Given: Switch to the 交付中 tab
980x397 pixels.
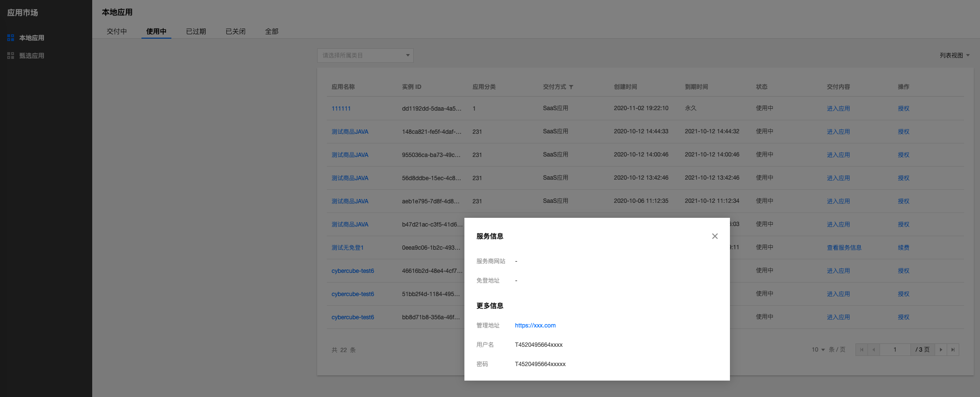Looking at the screenshot, I should 117,31.
